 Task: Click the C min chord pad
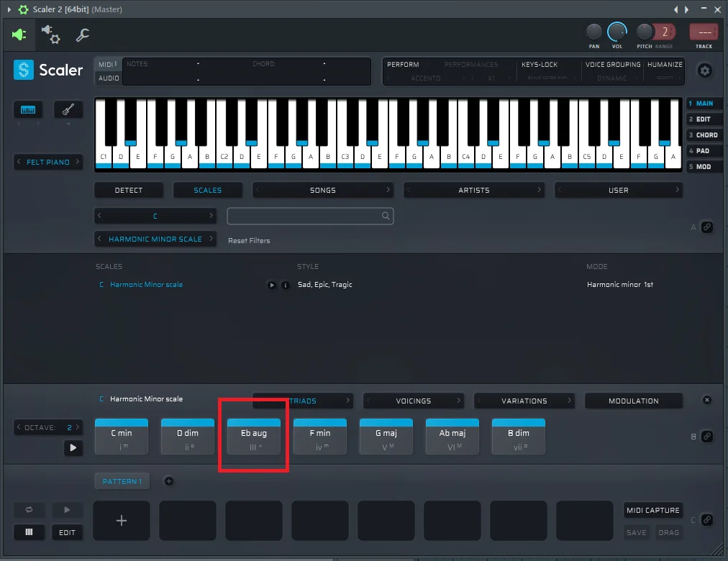(122, 437)
